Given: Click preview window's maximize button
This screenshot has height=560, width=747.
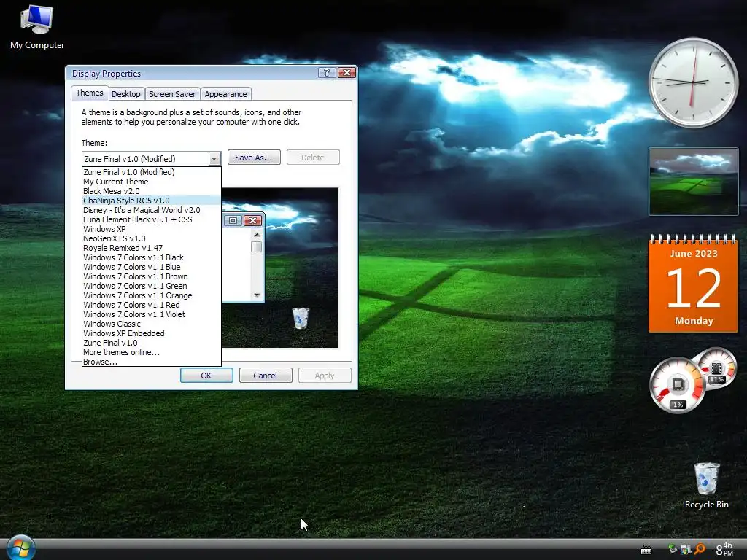Looking at the screenshot, I should coord(233,220).
